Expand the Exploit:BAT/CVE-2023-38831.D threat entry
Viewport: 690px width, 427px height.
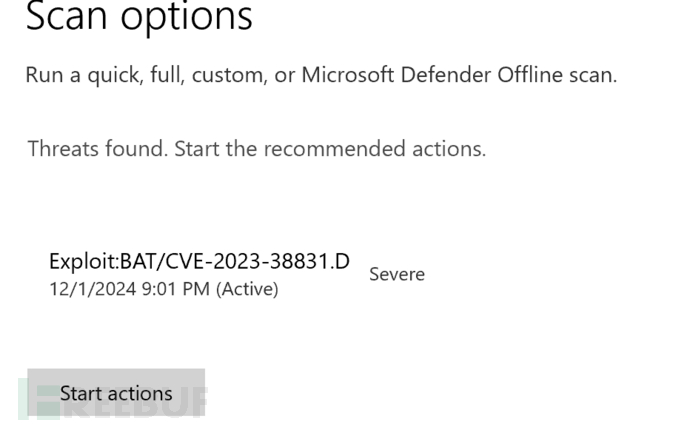click(199, 262)
